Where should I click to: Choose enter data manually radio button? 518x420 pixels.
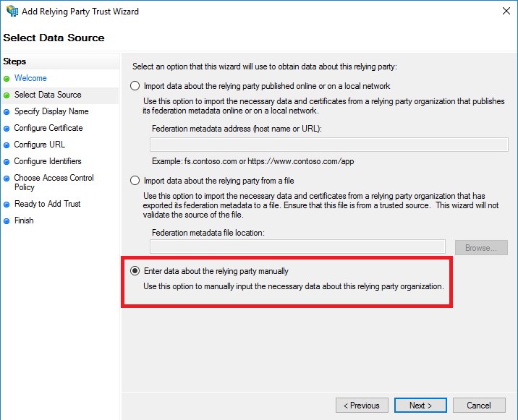click(135, 271)
